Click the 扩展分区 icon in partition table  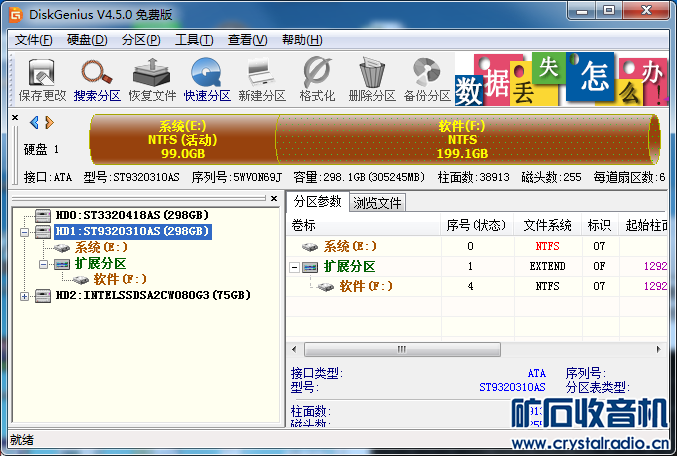tap(310, 267)
